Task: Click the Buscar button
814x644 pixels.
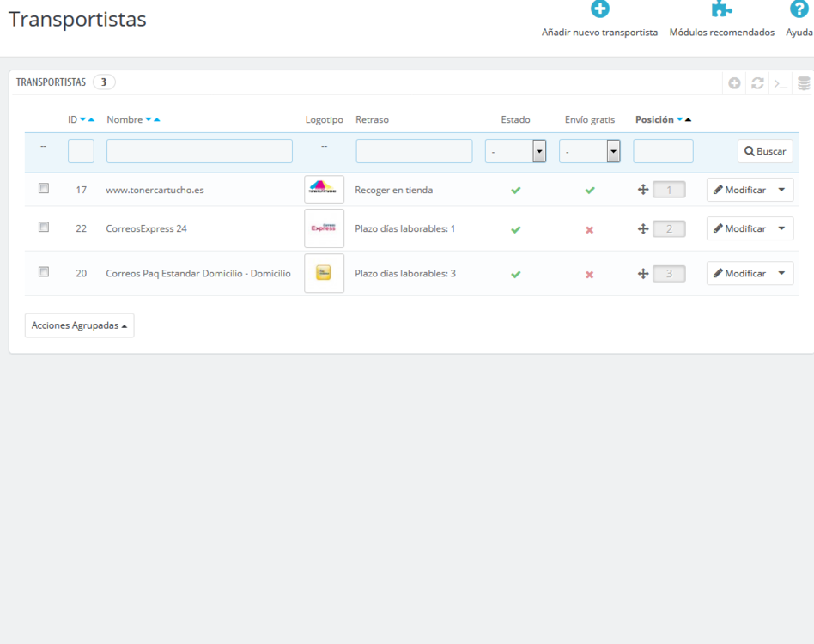Action: tap(765, 150)
